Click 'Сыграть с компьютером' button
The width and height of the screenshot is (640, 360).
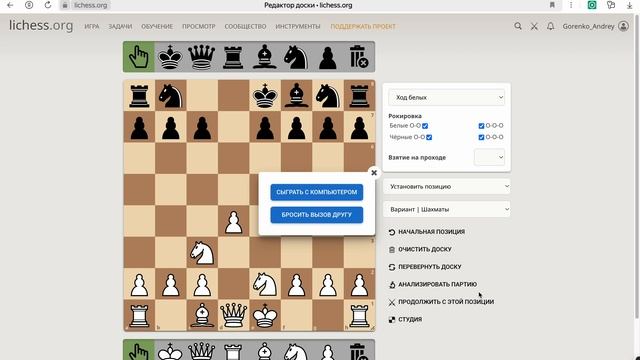pyautogui.click(x=317, y=192)
